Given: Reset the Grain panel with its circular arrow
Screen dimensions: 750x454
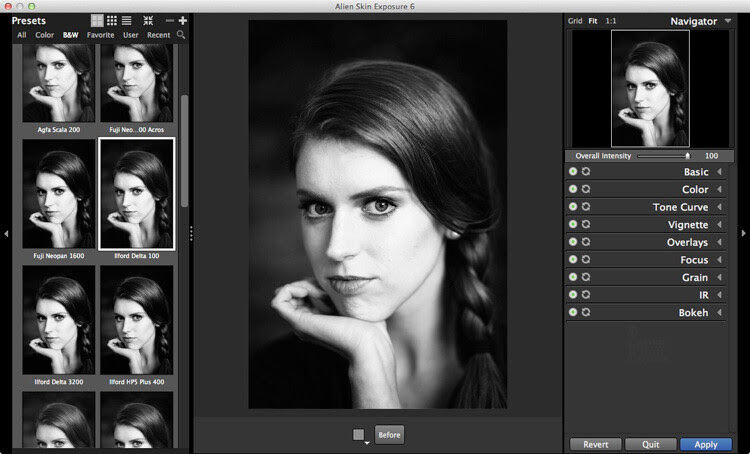Looking at the screenshot, I should tap(584, 278).
